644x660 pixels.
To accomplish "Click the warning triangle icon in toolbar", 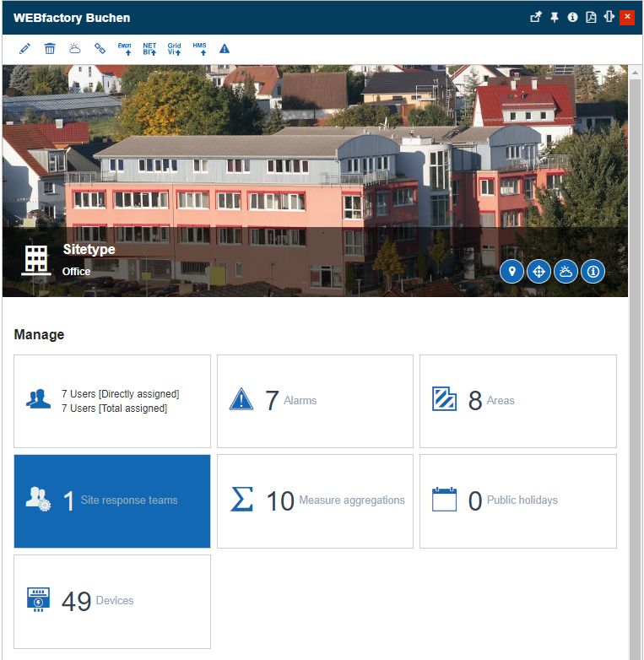I will click(225, 49).
